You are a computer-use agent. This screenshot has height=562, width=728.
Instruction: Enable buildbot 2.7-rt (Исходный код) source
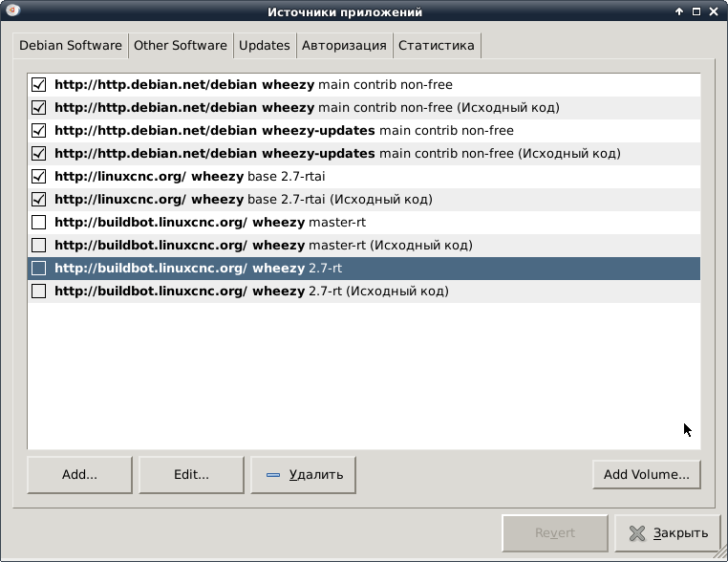pos(38,292)
